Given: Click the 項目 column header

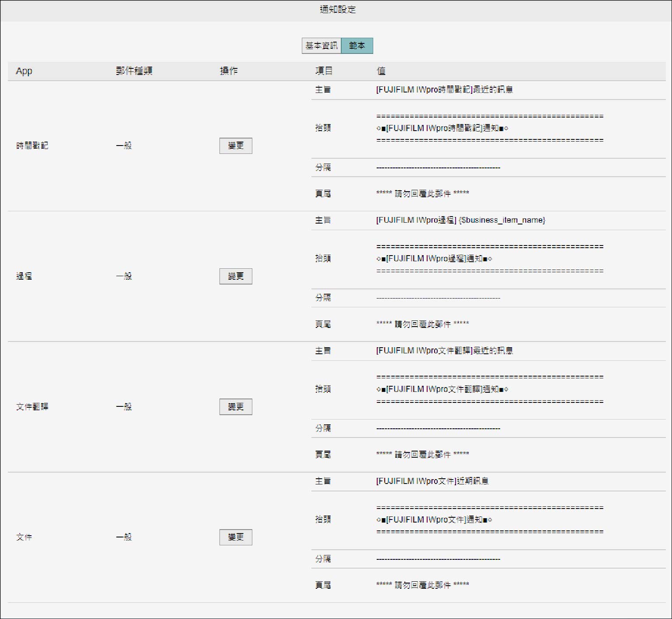Looking at the screenshot, I should [x=324, y=71].
